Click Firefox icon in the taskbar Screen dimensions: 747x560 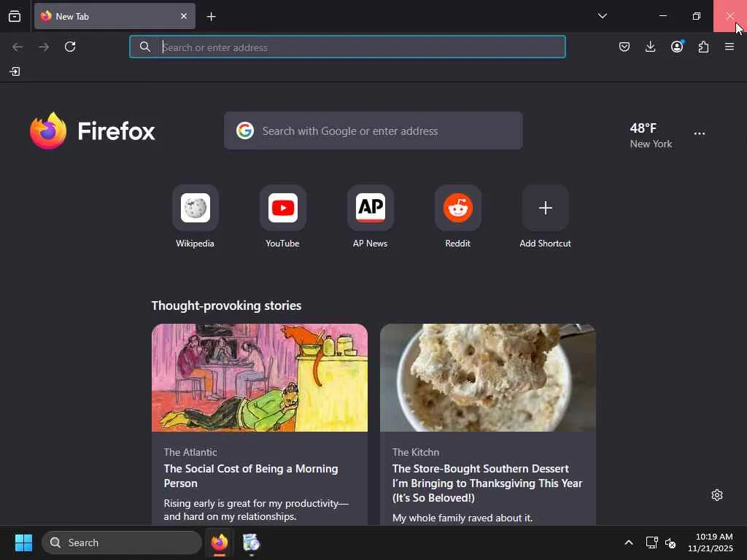pos(220,542)
